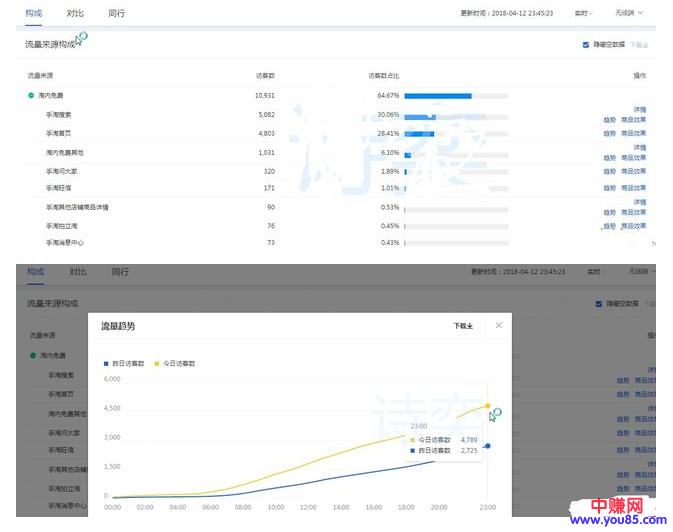Open 趋势 link for 手淘搜索 row
The width and height of the screenshot is (673, 532).
pos(609,119)
